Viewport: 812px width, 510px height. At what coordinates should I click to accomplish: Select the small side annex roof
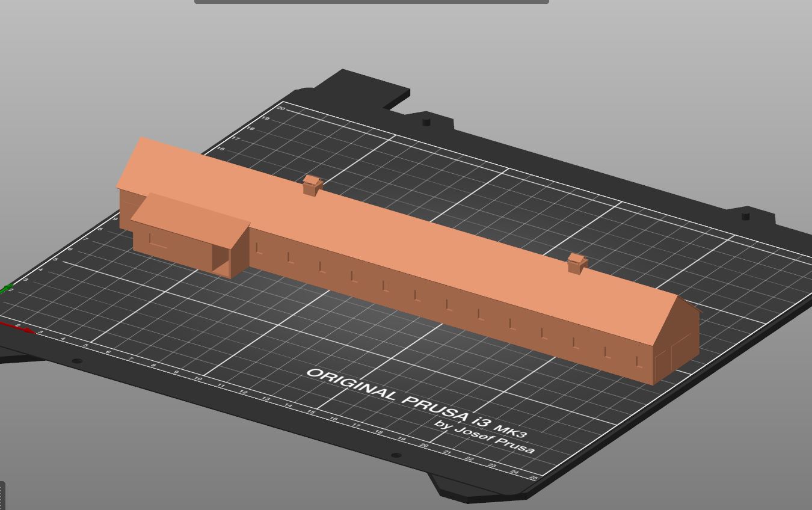(x=190, y=220)
